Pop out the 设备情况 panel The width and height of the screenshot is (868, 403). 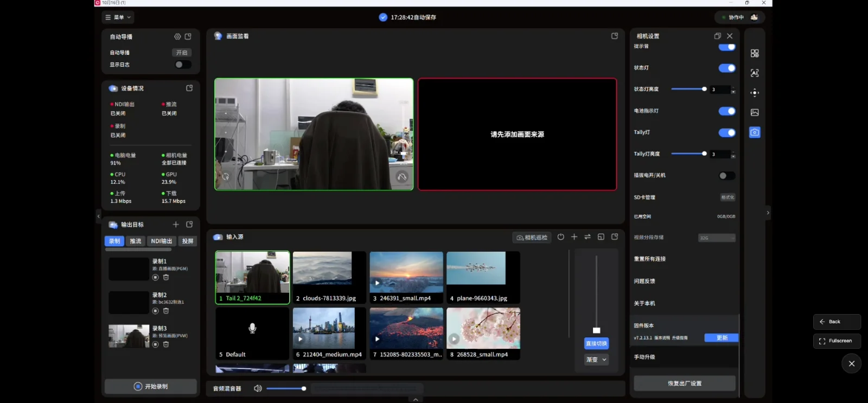(x=189, y=88)
